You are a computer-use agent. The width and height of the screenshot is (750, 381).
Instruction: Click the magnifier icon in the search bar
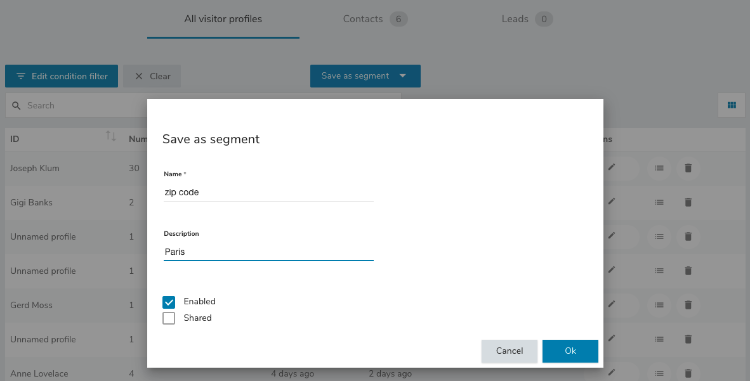click(16, 106)
